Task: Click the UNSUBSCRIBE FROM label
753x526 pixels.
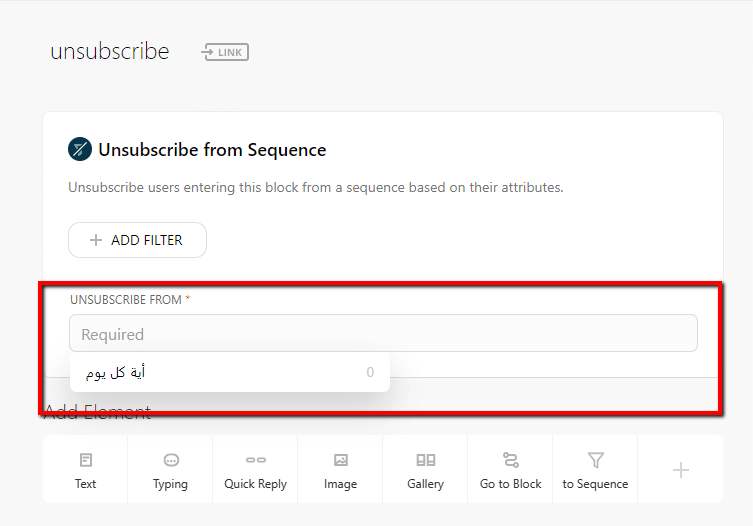Action: 126,300
